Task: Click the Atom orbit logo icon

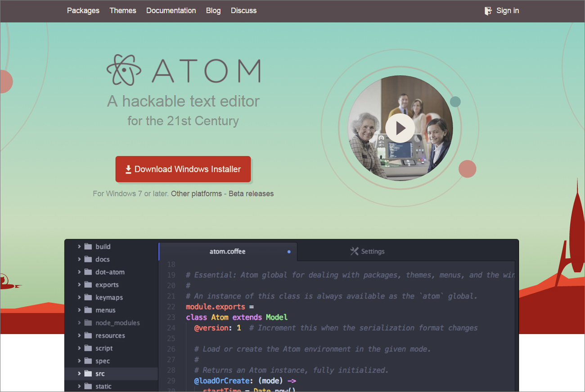Action: (x=124, y=70)
